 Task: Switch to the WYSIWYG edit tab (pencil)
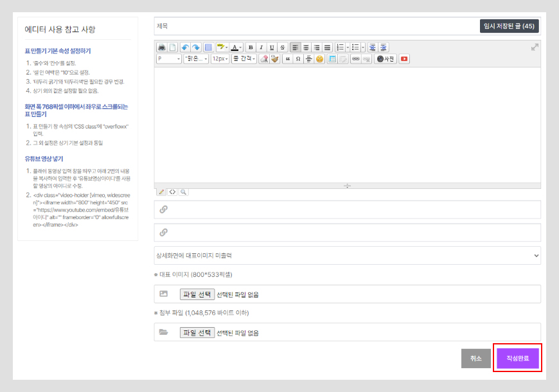pos(161,192)
